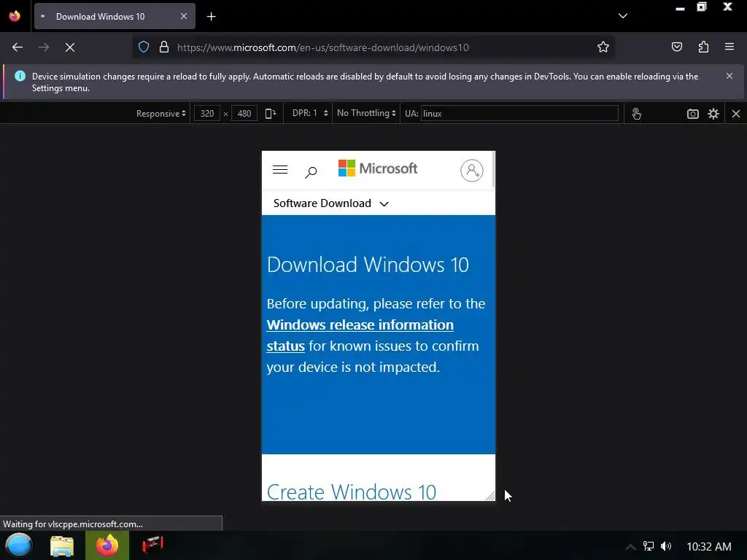Viewport: 747px width, 560px height.
Task: Open the volume tray icon
Action: [x=665, y=546]
